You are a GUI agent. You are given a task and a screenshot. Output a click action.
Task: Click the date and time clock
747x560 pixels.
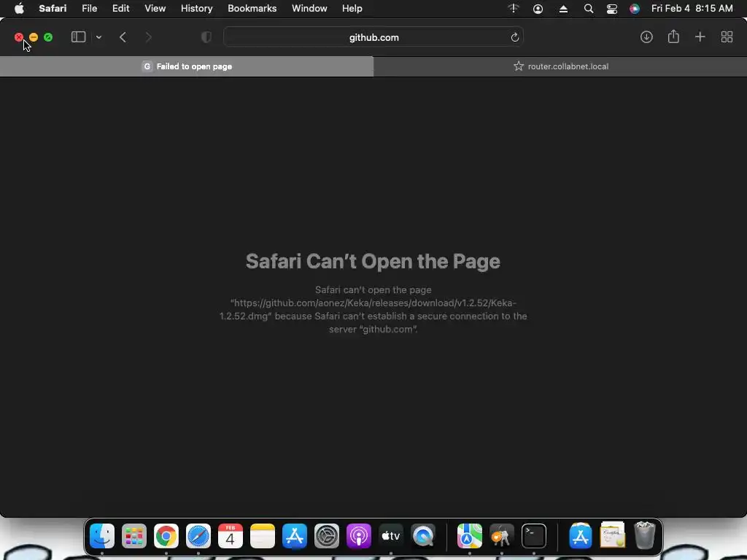point(692,9)
